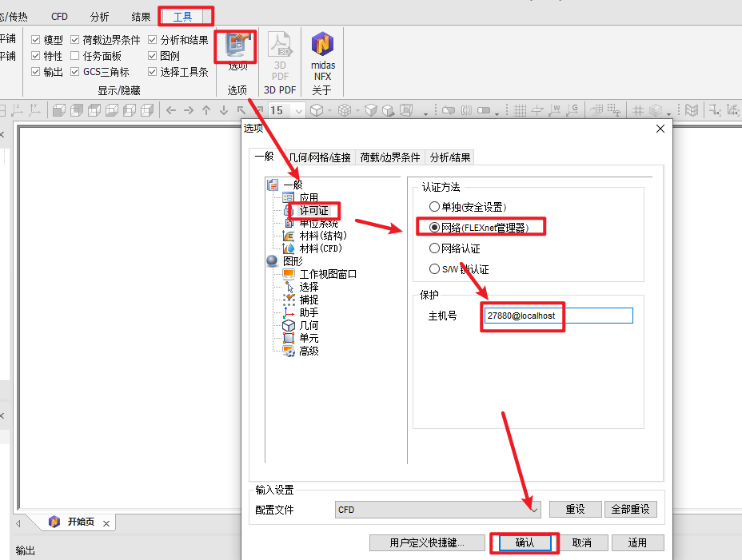742x560 pixels.
Task: Switch to the 荷载/边界条件 dialog tab
Action: pos(389,157)
